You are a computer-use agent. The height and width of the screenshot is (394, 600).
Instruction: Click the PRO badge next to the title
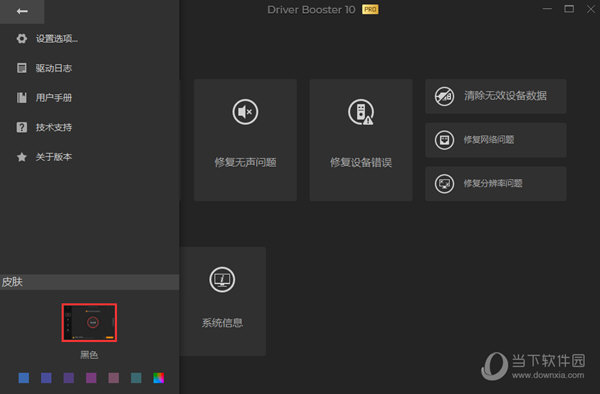(x=370, y=10)
